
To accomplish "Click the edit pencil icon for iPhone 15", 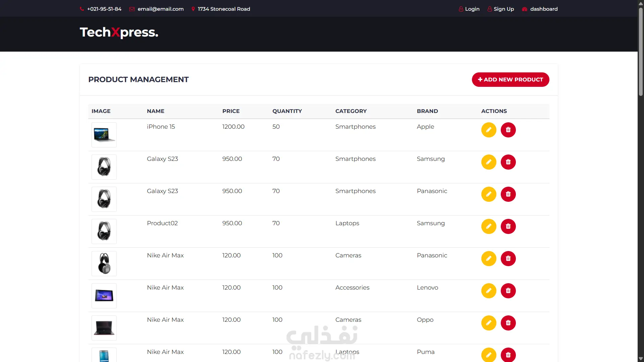I will 489,130.
